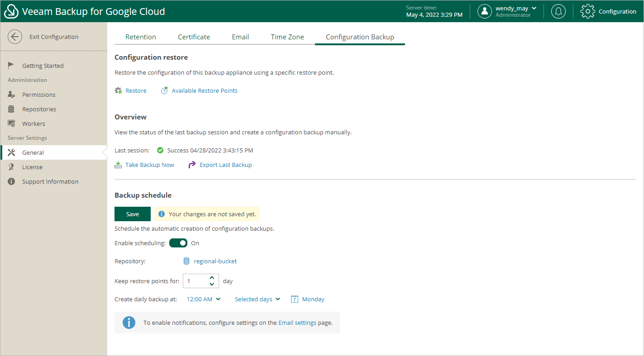Click the Export Last Backup link
Viewport: 644px width, 356px height.
point(225,165)
